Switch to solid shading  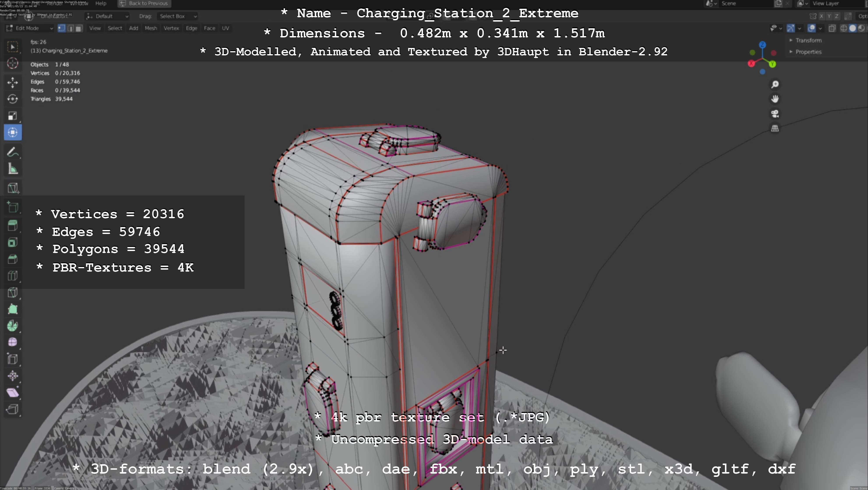pos(852,28)
